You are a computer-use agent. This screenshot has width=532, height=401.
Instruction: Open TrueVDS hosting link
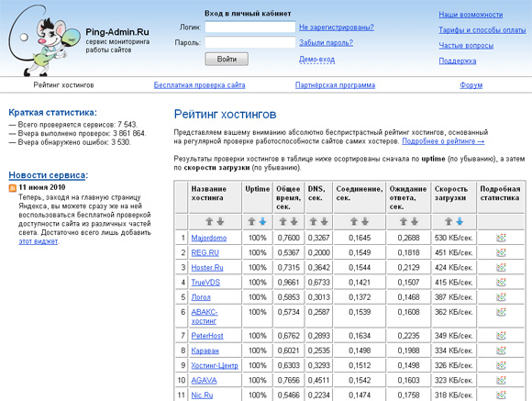(x=205, y=282)
